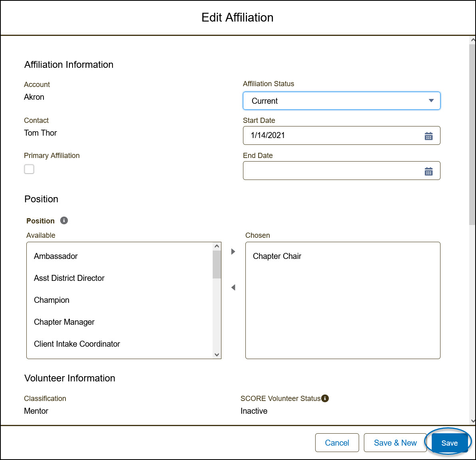Move selection to Chosen with right arrow

pyautogui.click(x=233, y=252)
